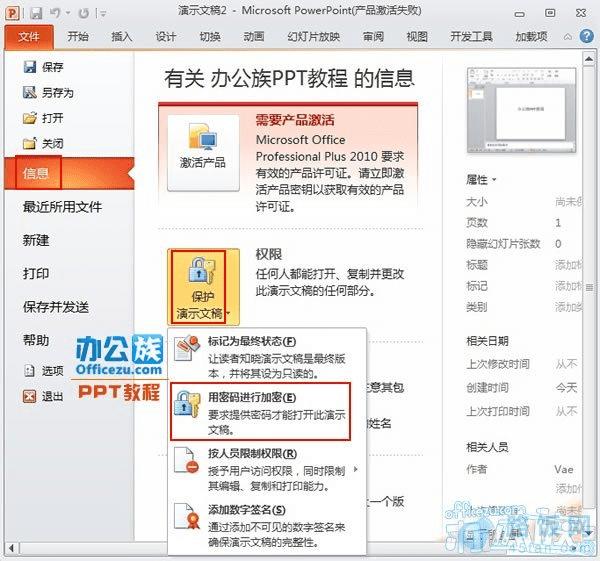
Task: Collapse the ribbon with the caret icon
Action: click(x=568, y=37)
